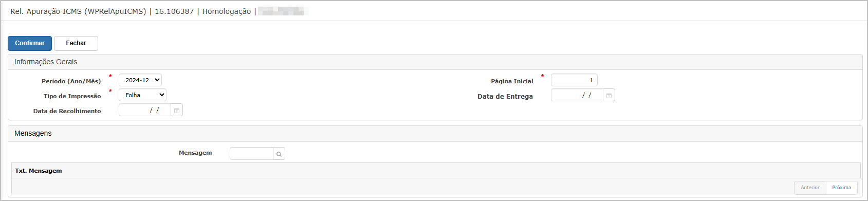Click the Confirmar button
The width and height of the screenshot is (868, 201).
coord(30,43)
